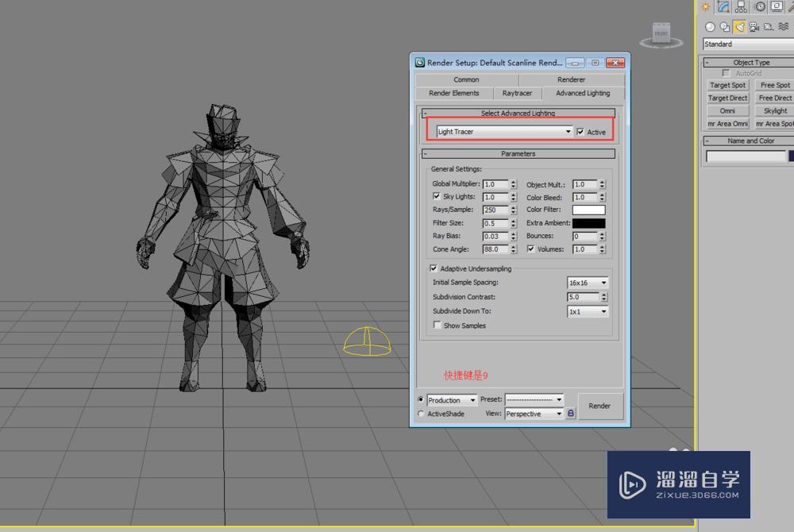Toggle the Volumes checkbox

pyautogui.click(x=530, y=249)
